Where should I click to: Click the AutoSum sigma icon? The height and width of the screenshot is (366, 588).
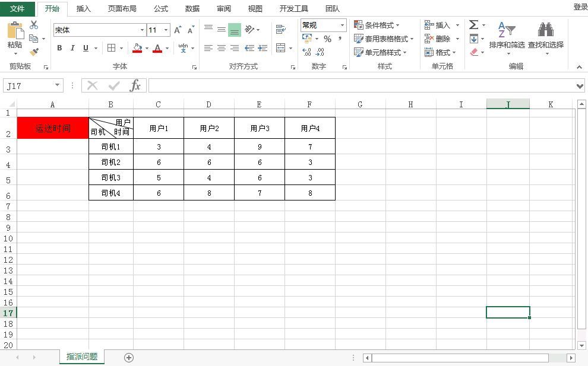(x=473, y=25)
